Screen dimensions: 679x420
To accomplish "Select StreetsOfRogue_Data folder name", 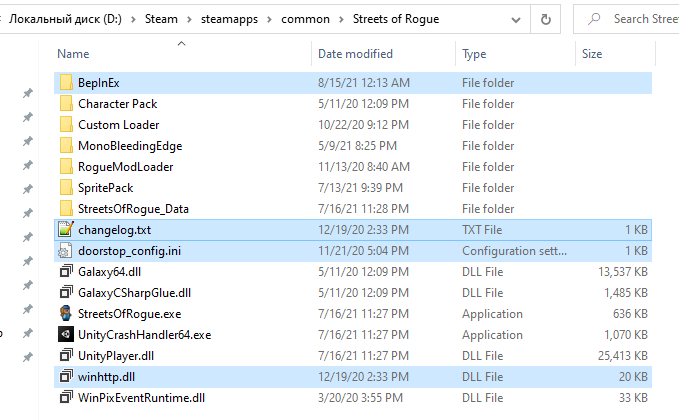I will click(133, 209).
